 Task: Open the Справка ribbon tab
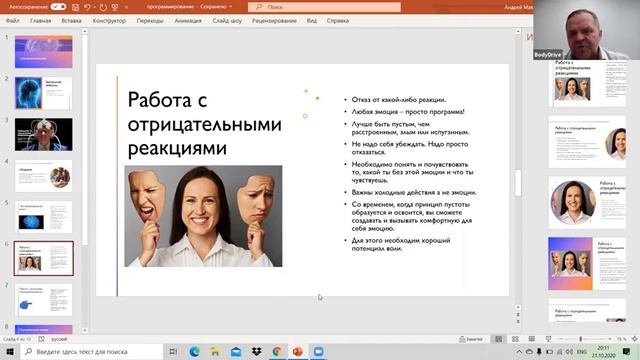click(x=338, y=20)
